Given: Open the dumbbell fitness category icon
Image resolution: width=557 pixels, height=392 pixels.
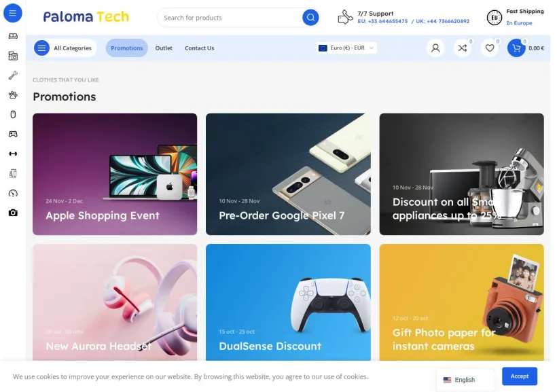Looking at the screenshot, I should [13, 154].
